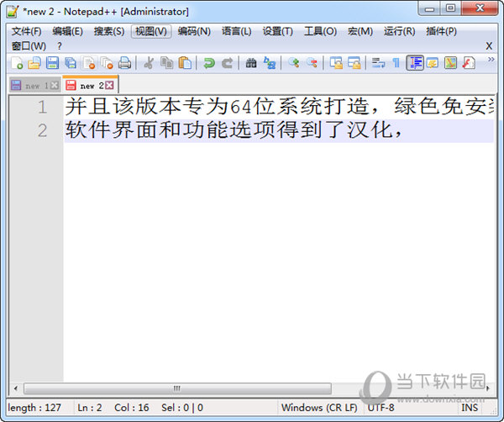Image resolution: width=504 pixels, height=422 pixels.
Task: Click text line starting 并且该版本
Action: (279, 107)
